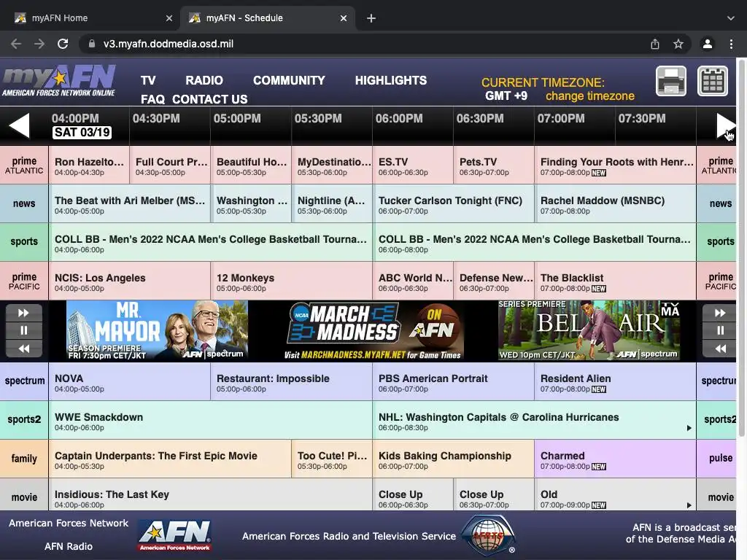
Task: Pause banner using right panel control
Action: tap(720, 330)
